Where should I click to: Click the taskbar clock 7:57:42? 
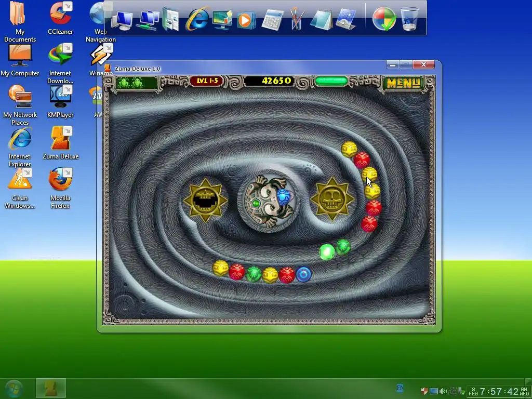point(499,392)
